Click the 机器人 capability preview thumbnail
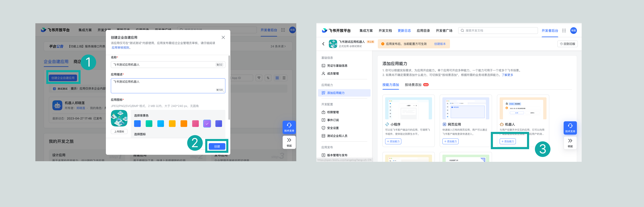 [x=523, y=108]
